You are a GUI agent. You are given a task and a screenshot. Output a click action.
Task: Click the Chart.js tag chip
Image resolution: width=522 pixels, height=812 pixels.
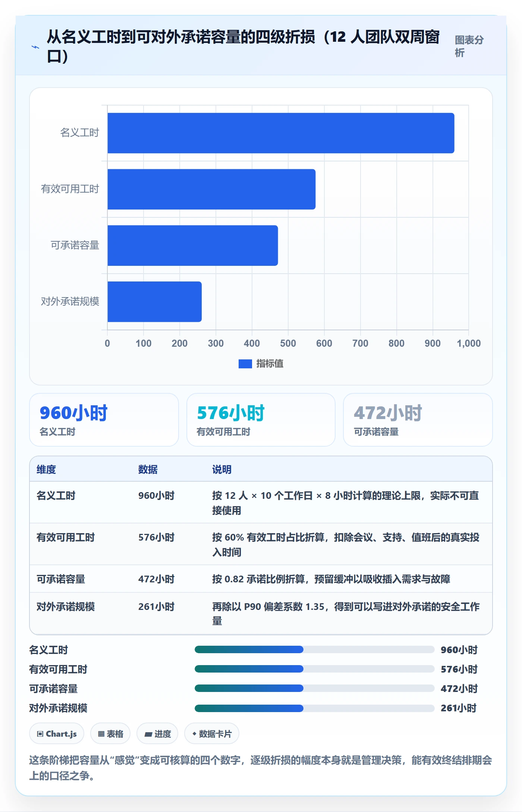coord(57,734)
